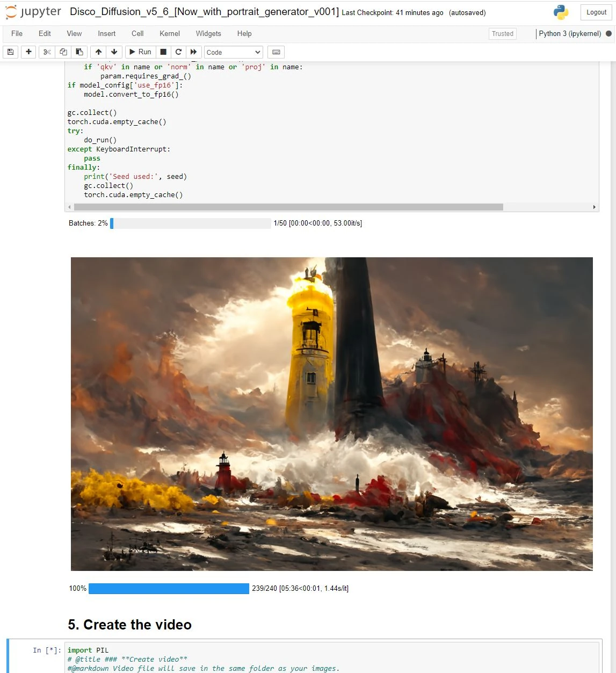This screenshot has height=673, width=616.
Task: Click the Logout button
Action: click(x=596, y=12)
